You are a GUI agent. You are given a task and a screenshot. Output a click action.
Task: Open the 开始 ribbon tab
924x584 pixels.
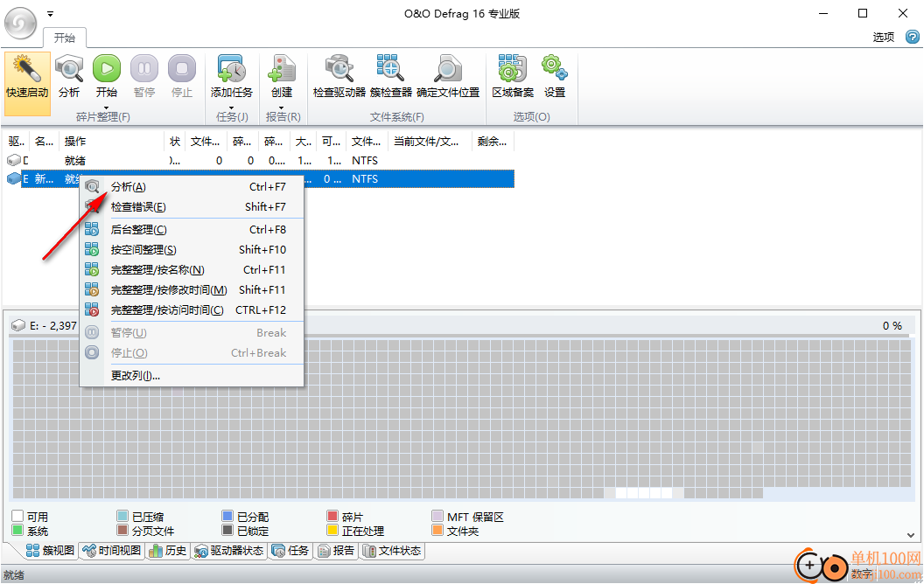pos(65,38)
